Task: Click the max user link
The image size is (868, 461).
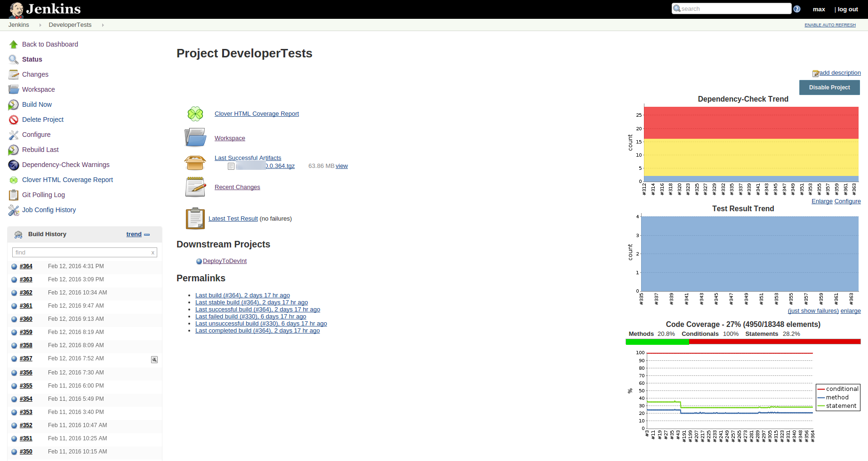Action: coord(819,9)
